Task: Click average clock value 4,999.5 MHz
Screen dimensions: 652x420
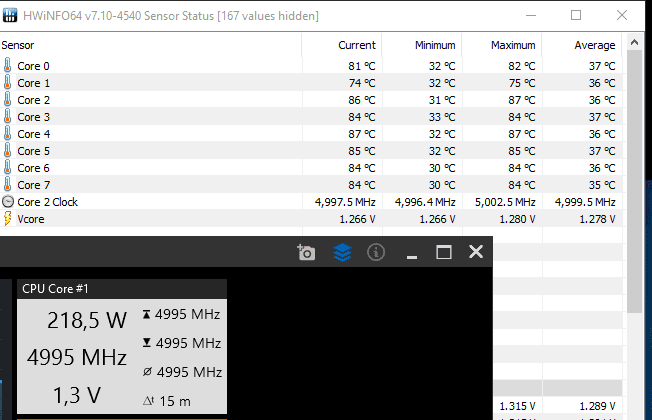Action: pyautogui.click(x=585, y=202)
